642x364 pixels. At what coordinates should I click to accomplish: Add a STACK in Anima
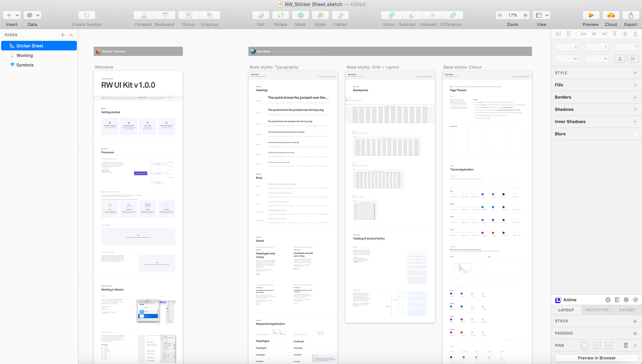635,321
